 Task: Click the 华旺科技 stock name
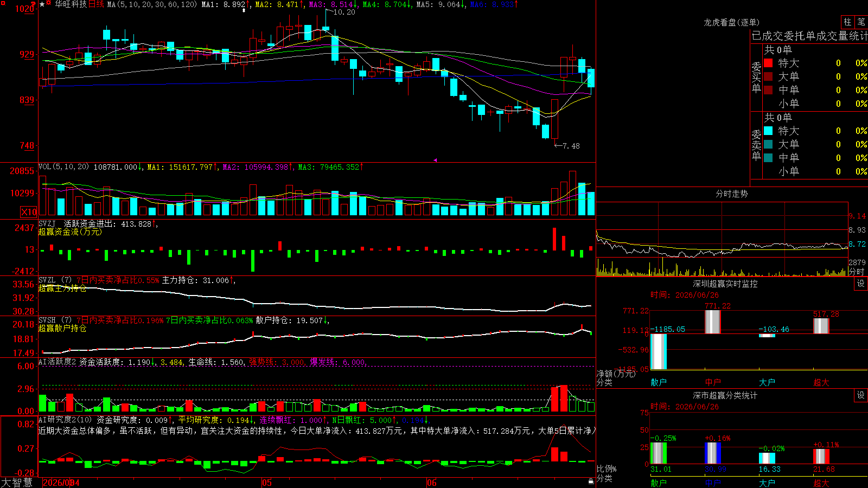pos(71,4)
